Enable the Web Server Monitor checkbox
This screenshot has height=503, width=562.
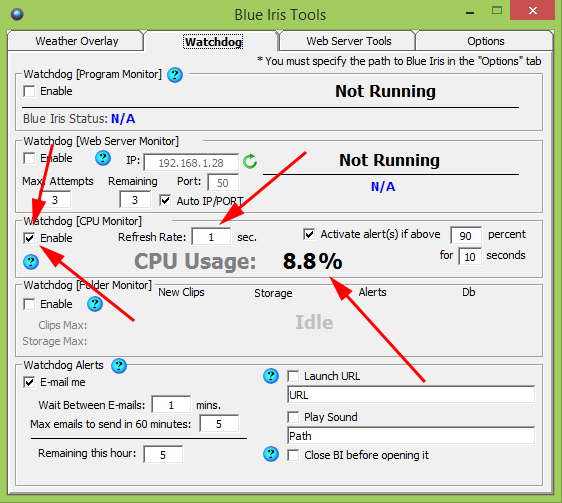click(x=29, y=158)
